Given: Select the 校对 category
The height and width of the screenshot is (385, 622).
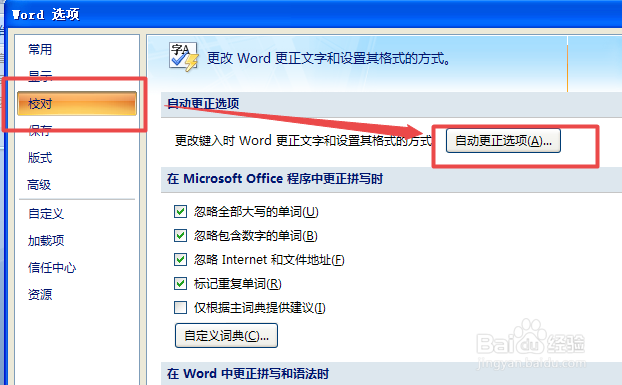Looking at the screenshot, I should pyautogui.click(x=77, y=103).
